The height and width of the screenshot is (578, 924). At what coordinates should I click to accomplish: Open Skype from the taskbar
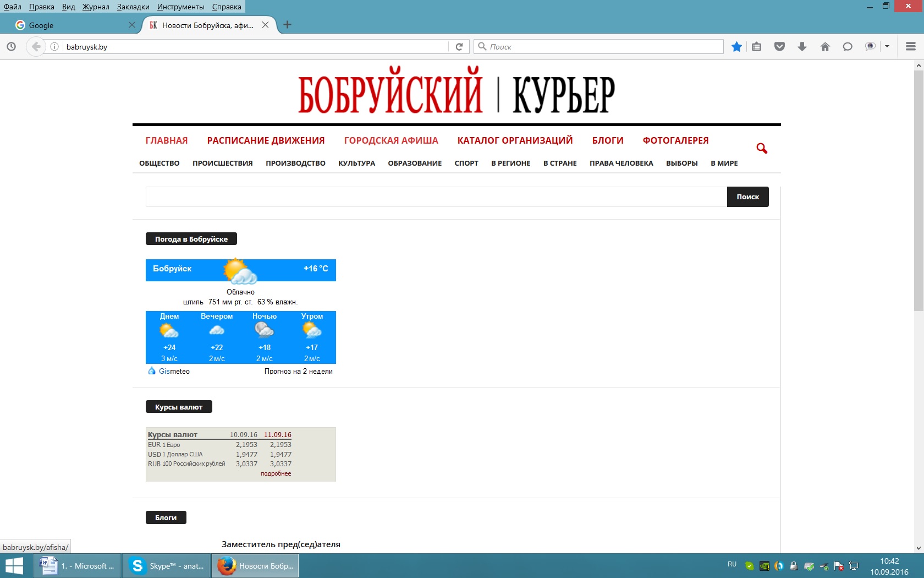click(x=166, y=566)
